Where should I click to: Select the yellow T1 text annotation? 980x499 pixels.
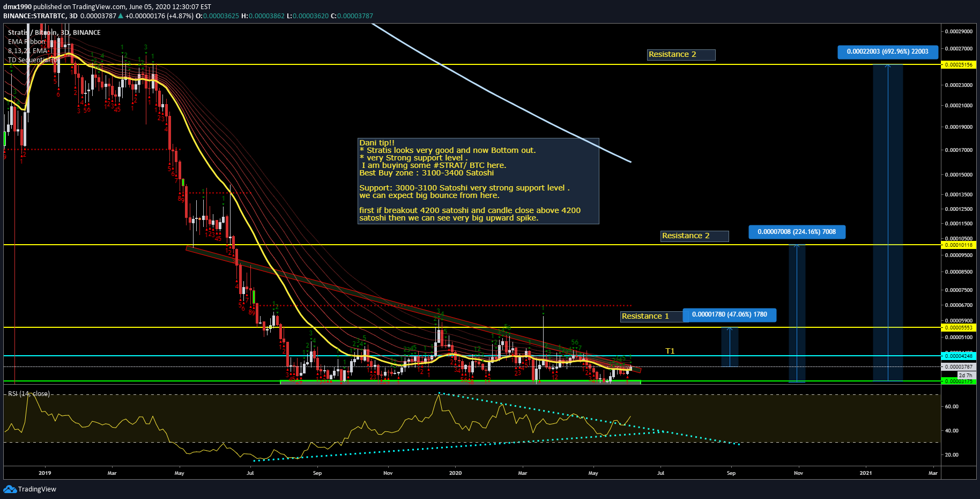(x=670, y=351)
